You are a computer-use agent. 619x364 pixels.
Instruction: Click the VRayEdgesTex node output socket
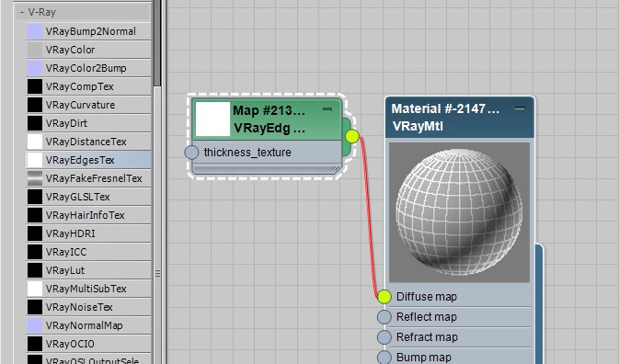352,136
